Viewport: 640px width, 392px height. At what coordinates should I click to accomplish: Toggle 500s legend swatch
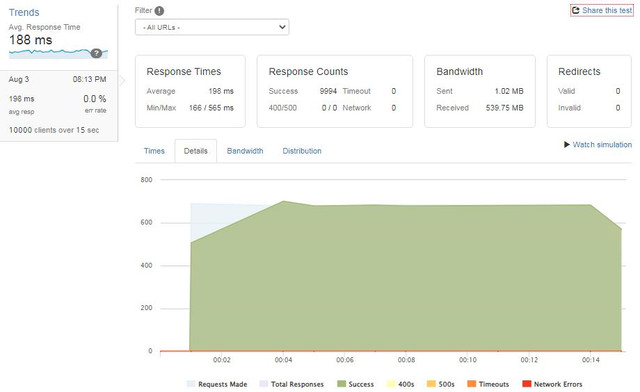click(x=431, y=384)
